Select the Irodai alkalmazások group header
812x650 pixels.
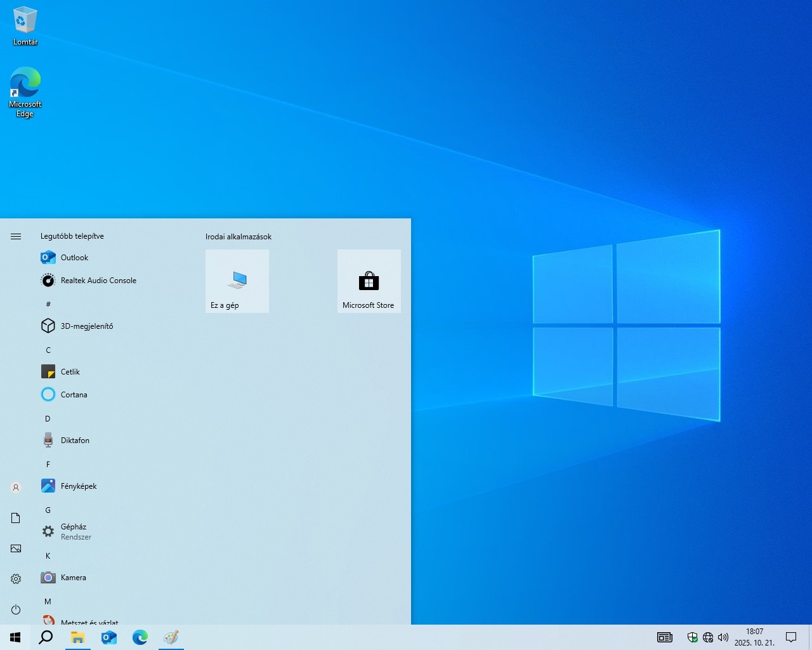[x=239, y=237]
